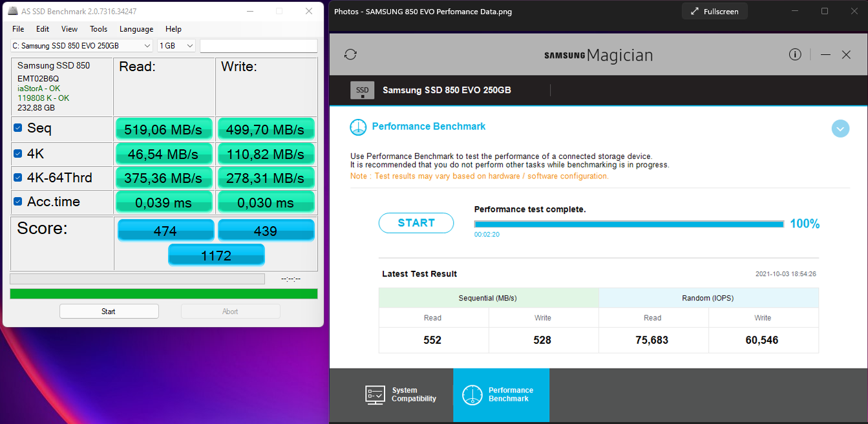Click the green AS SSD progress bar

click(x=164, y=294)
